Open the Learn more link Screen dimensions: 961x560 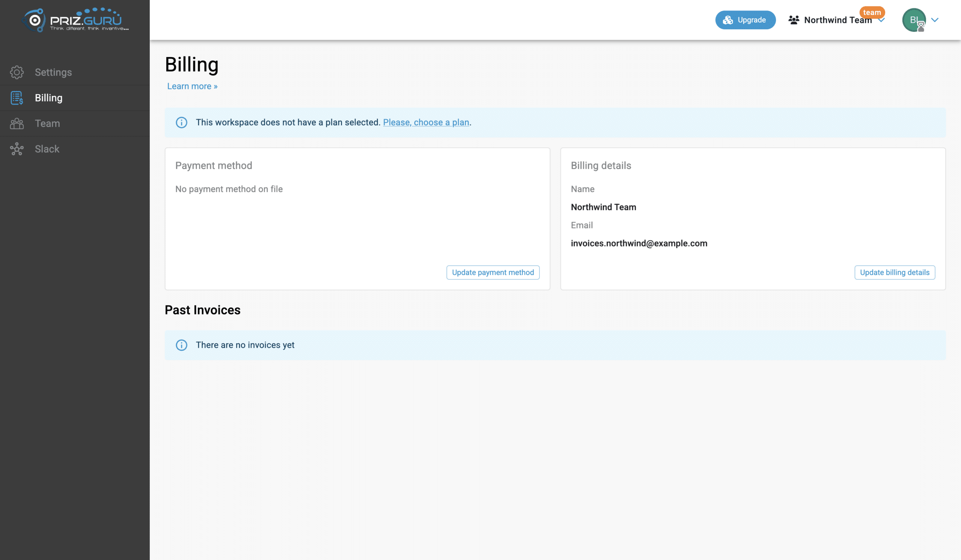coord(192,86)
